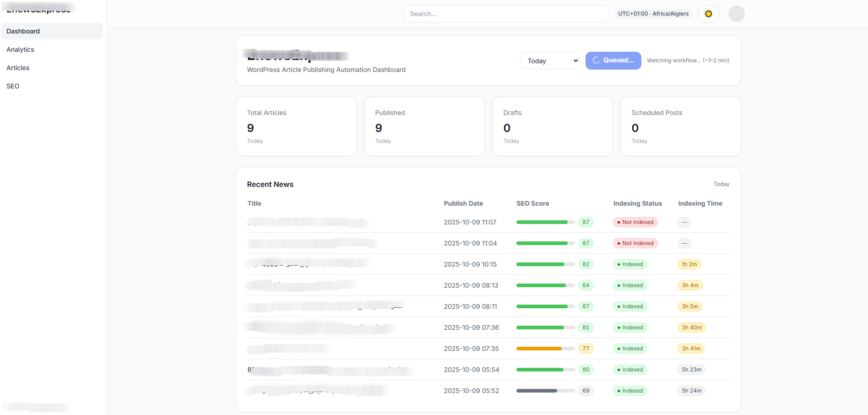Click the Indexed badge for 10:15 article
Viewport: 868px width, 415px height.
[x=630, y=264]
